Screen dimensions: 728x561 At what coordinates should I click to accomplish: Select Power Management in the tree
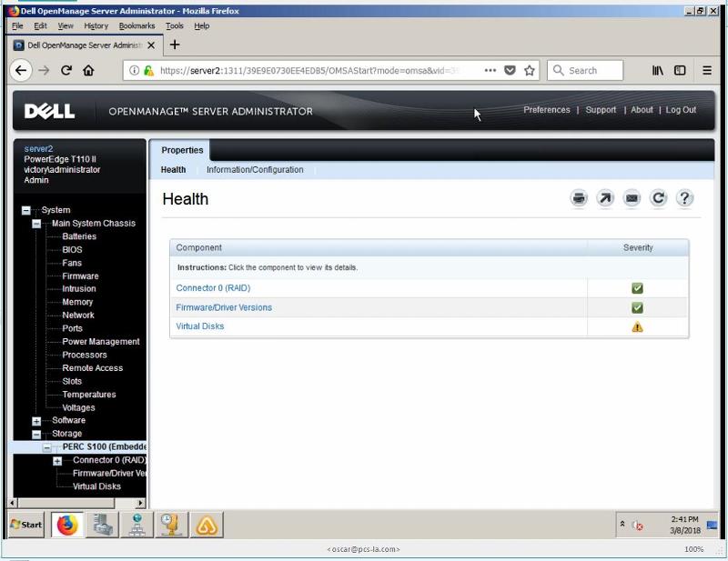101,342
